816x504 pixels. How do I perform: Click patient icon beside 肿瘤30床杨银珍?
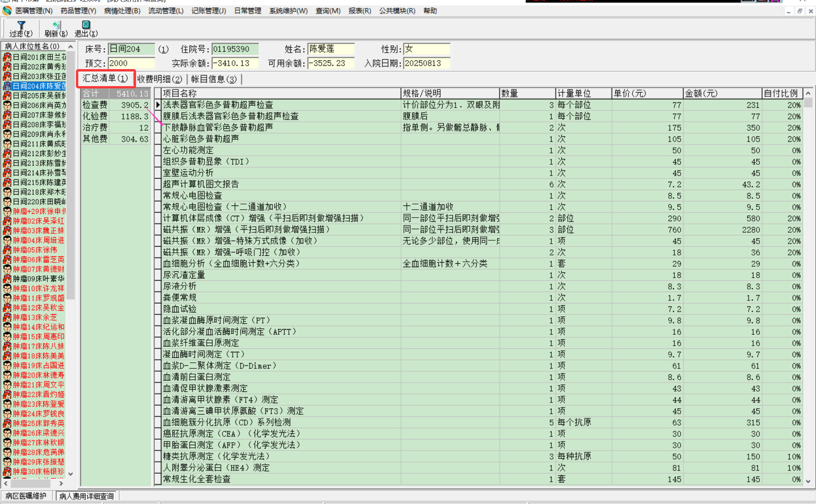7,472
